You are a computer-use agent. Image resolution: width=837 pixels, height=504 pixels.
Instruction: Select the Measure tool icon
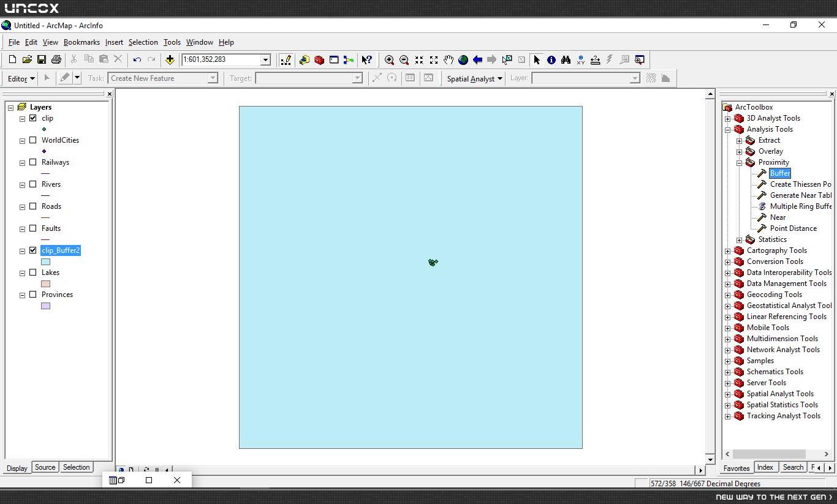tap(595, 59)
